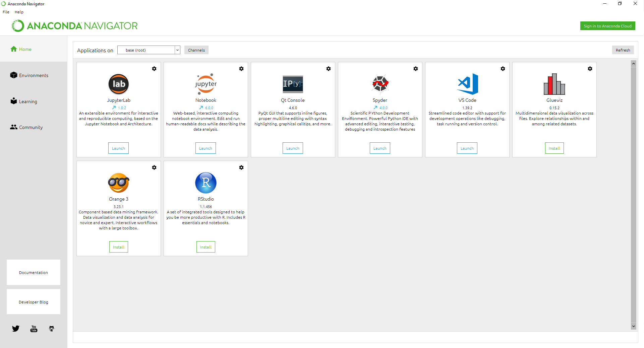This screenshot has height=348, width=644.
Task: Open gear options for Spyder tile
Action: [x=416, y=69]
